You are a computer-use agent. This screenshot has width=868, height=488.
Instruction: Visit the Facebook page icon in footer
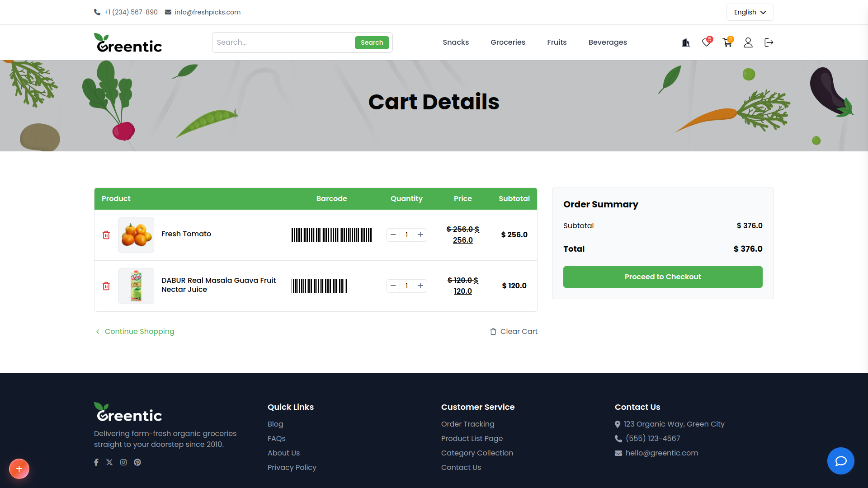(96, 462)
